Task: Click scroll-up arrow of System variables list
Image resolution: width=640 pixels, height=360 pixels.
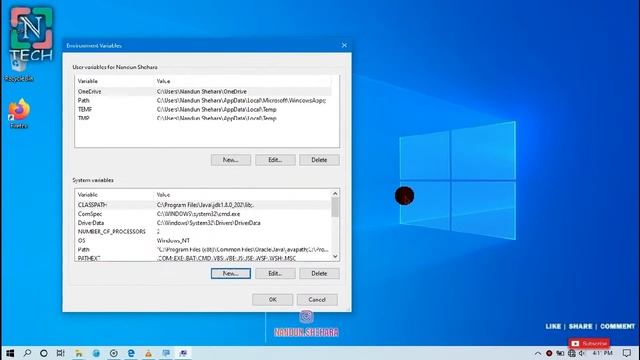Action: pyautogui.click(x=335, y=193)
